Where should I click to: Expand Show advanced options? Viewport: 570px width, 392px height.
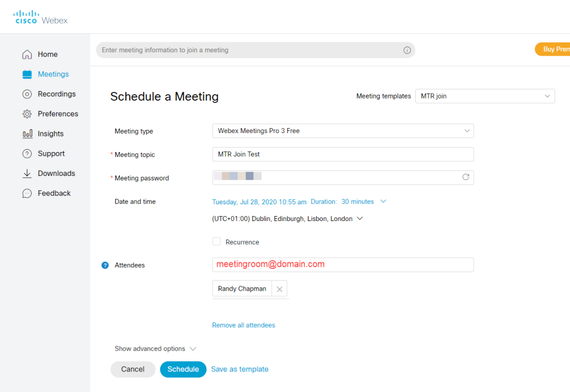(x=155, y=349)
